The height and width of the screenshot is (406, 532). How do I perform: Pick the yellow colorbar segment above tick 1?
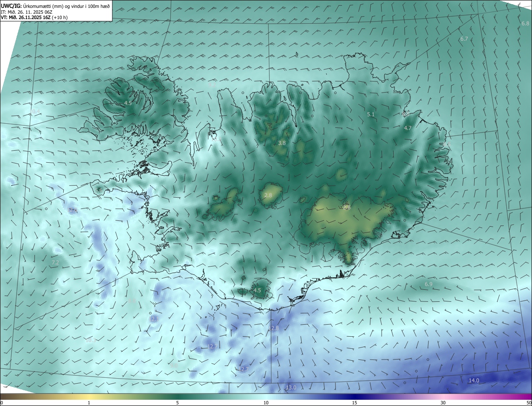point(89,396)
